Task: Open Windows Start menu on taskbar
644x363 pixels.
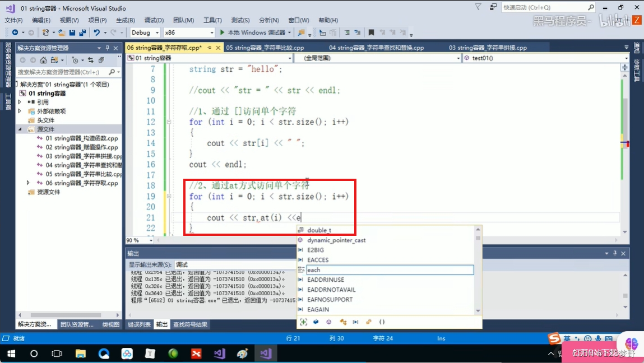Action: 11,353
